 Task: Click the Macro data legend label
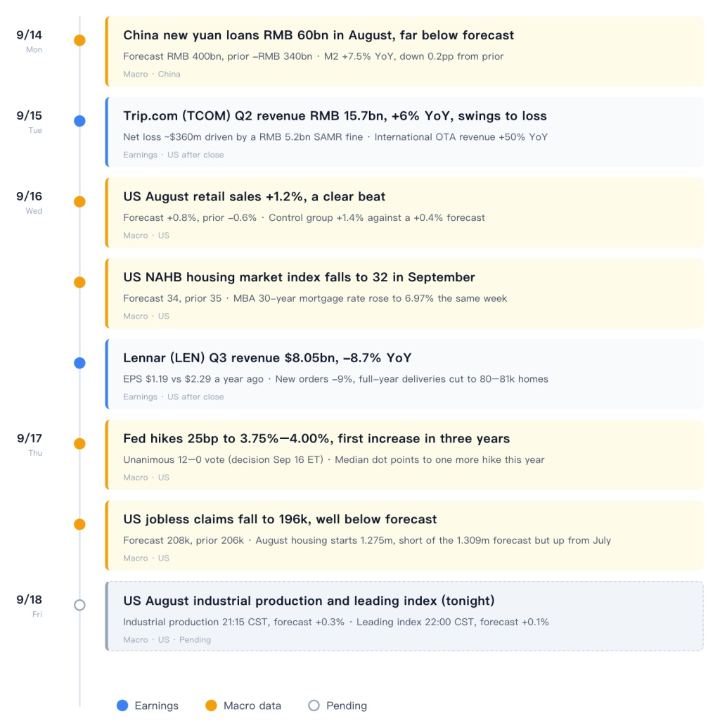[252, 705]
